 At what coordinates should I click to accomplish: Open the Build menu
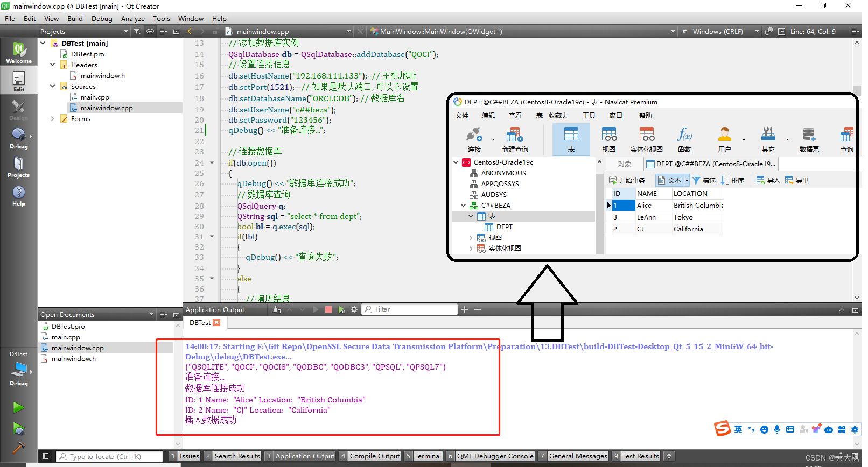(x=75, y=18)
